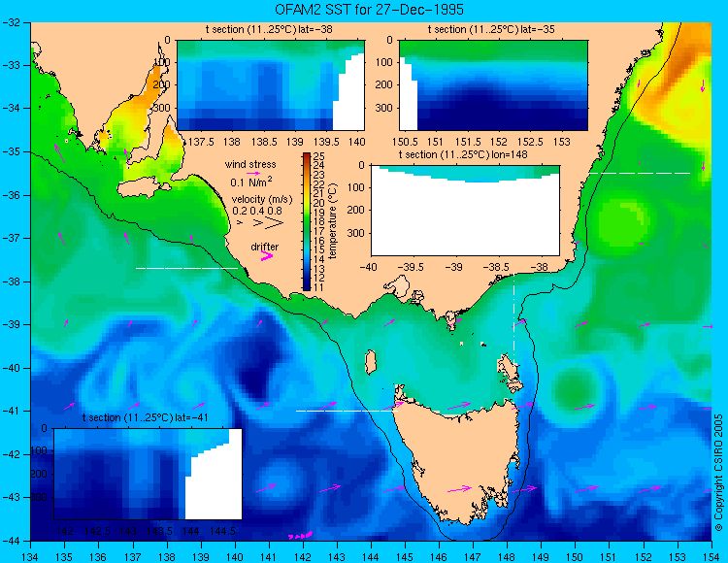Image resolution: width=728 pixels, height=563 pixels.
Task: Click the white dashed section line at latitude -41
Action: (347, 411)
